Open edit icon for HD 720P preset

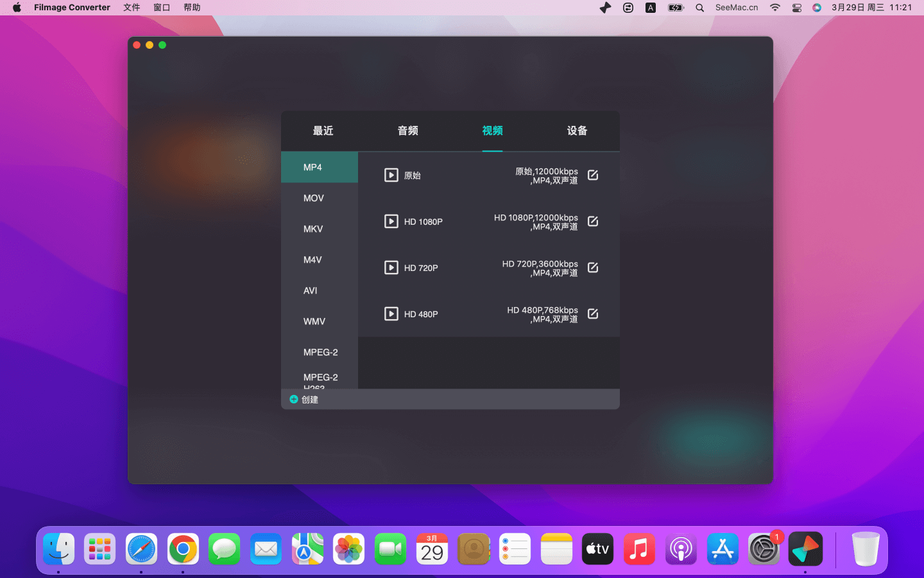pyautogui.click(x=593, y=268)
